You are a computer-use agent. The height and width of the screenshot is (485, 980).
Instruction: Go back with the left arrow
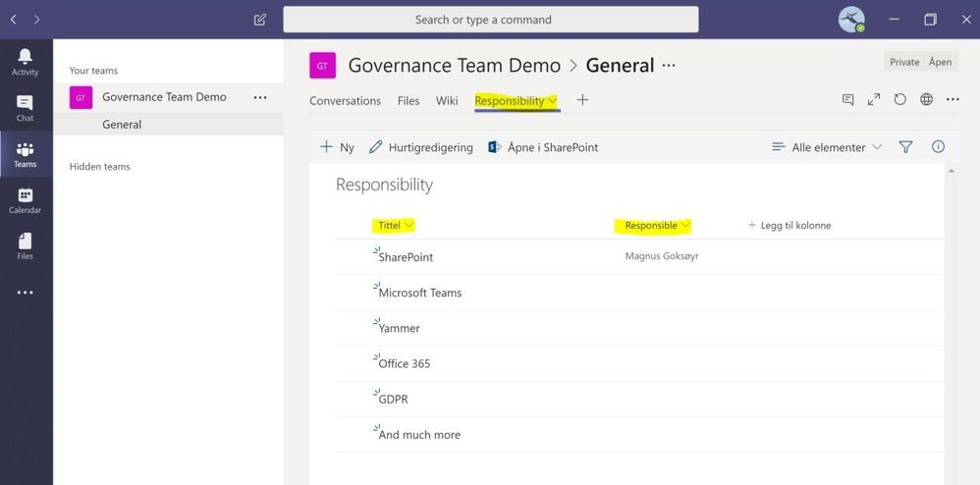(x=14, y=20)
